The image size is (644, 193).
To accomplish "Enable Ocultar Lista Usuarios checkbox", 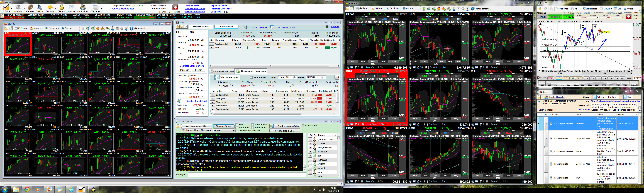I will 237,131.
